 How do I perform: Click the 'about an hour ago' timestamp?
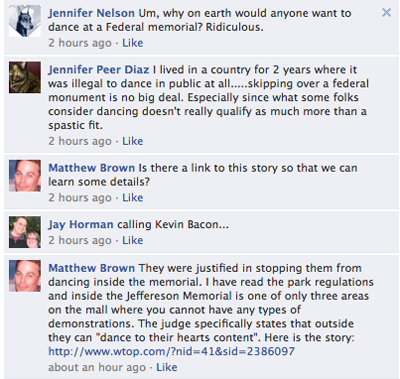[97, 367]
